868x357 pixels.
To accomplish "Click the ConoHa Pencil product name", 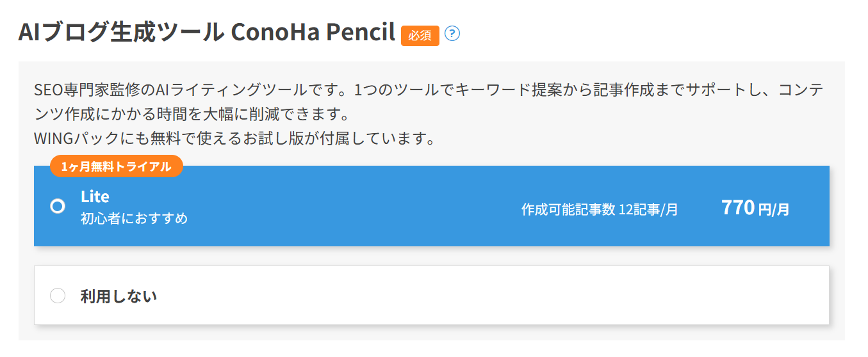I will (313, 33).
